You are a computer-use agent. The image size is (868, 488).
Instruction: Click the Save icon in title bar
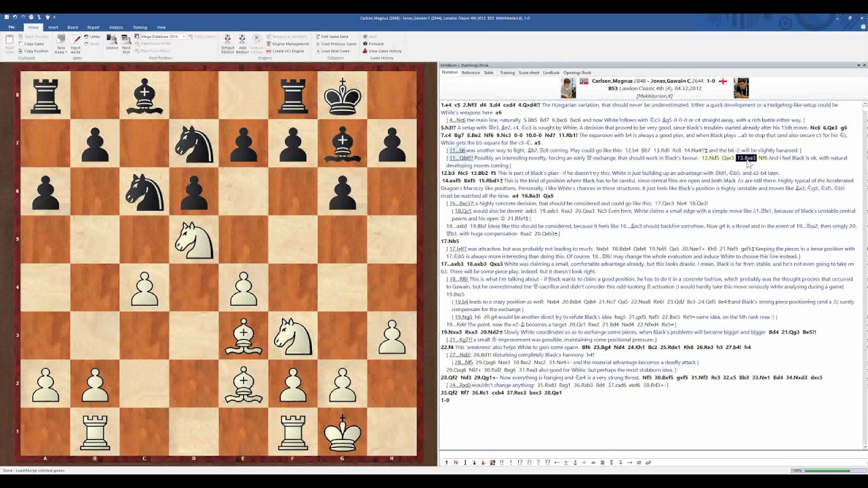tap(7, 17)
